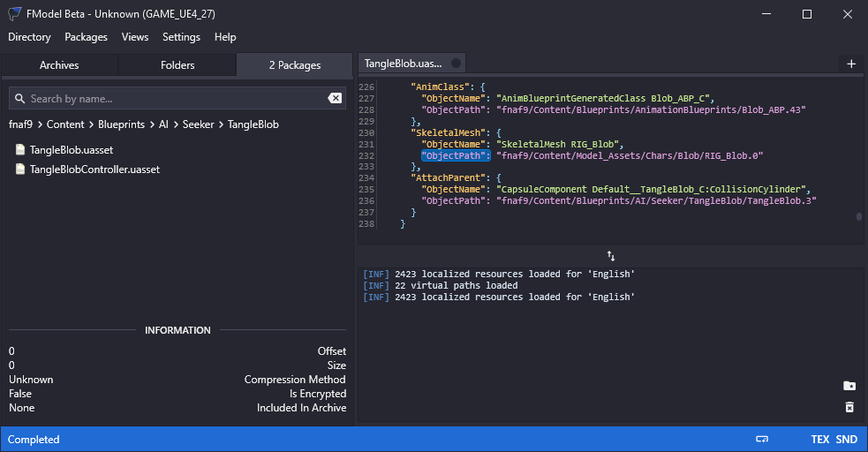
Task: Switch to the Archives tab
Action: pyautogui.click(x=59, y=65)
